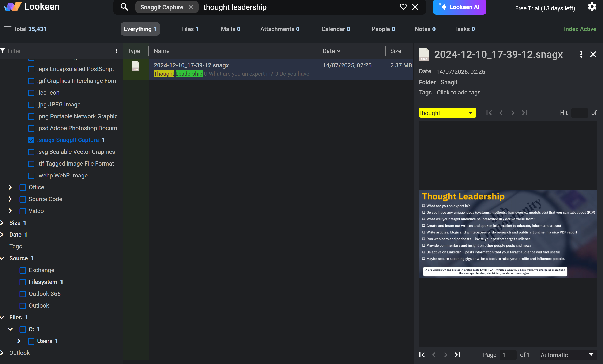Click the search magnifier icon

click(124, 7)
